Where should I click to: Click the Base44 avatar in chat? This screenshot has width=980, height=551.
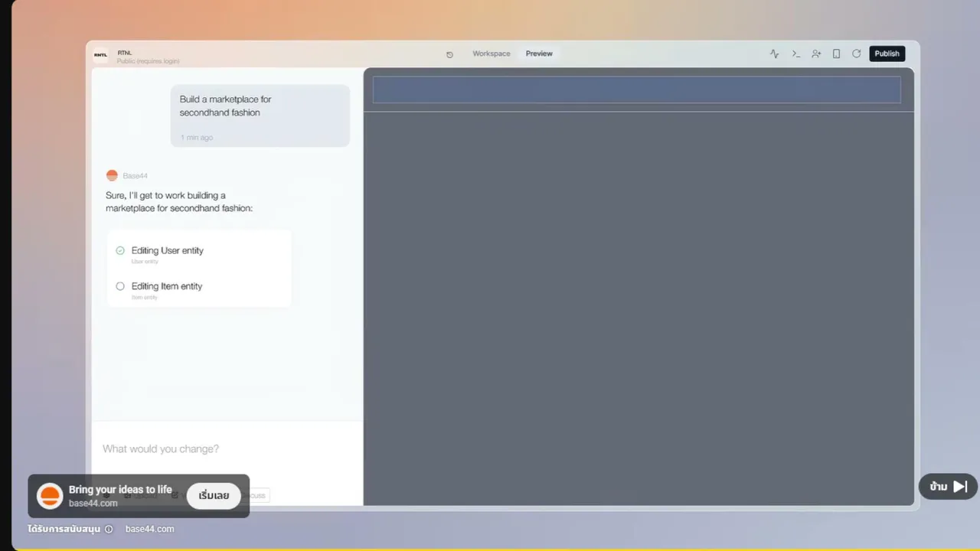pos(112,175)
